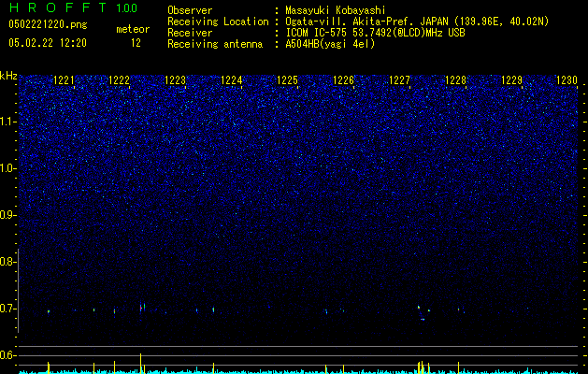Click the 0.9 kHz axis label
Screen dimensions: 588x374
[7, 215]
